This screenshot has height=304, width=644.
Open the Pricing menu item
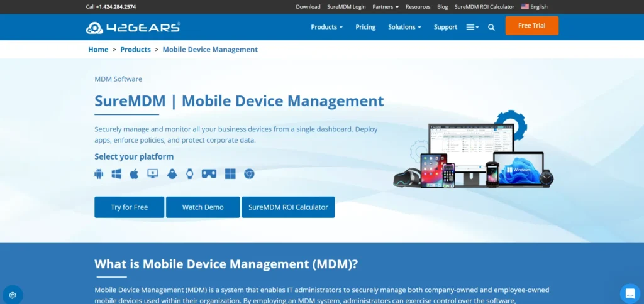point(365,27)
